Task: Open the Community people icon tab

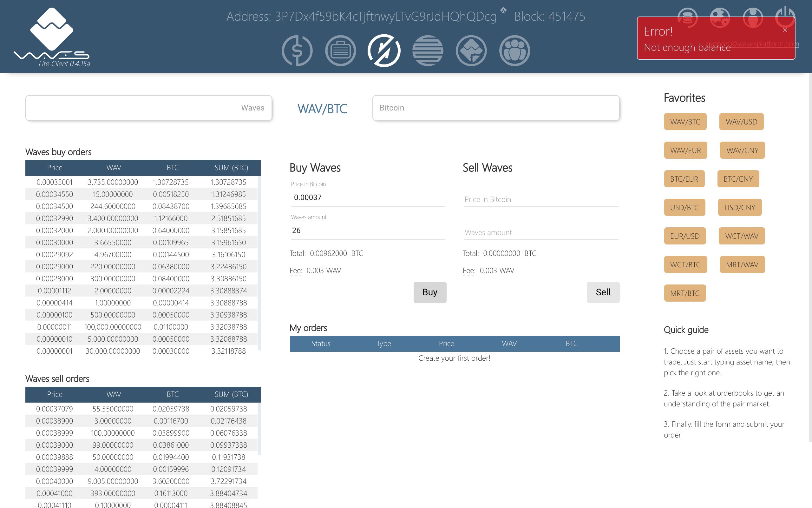Action: (514, 51)
